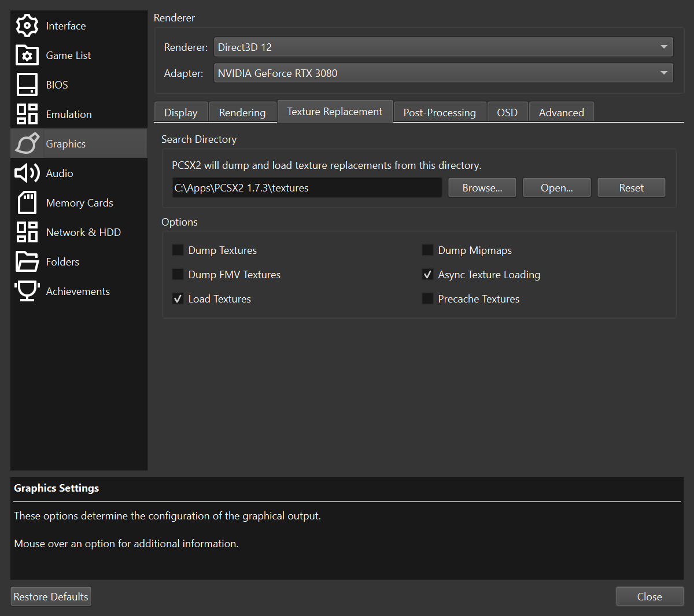Close the settings dialog
Screen dimensions: 694x616
tap(649, 596)
